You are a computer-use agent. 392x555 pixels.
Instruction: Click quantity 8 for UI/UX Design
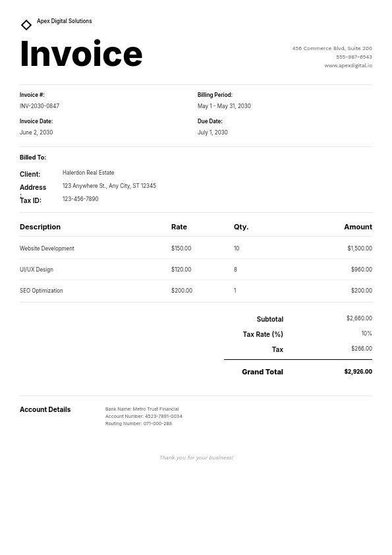[x=235, y=270]
